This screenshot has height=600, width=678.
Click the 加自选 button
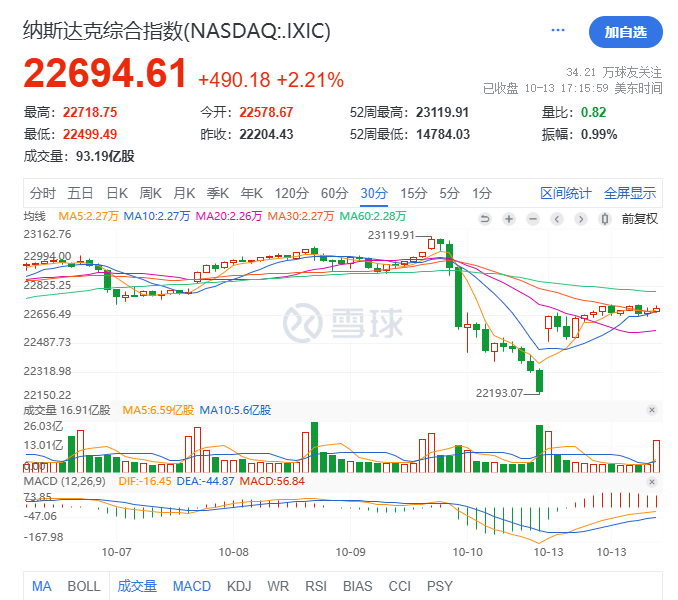[x=625, y=32]
